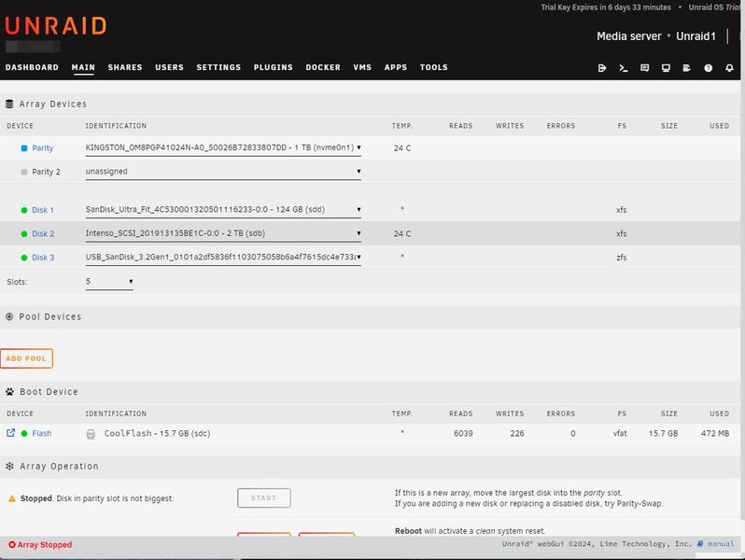
Task: Select the Main tab
Action: [83, 67]
